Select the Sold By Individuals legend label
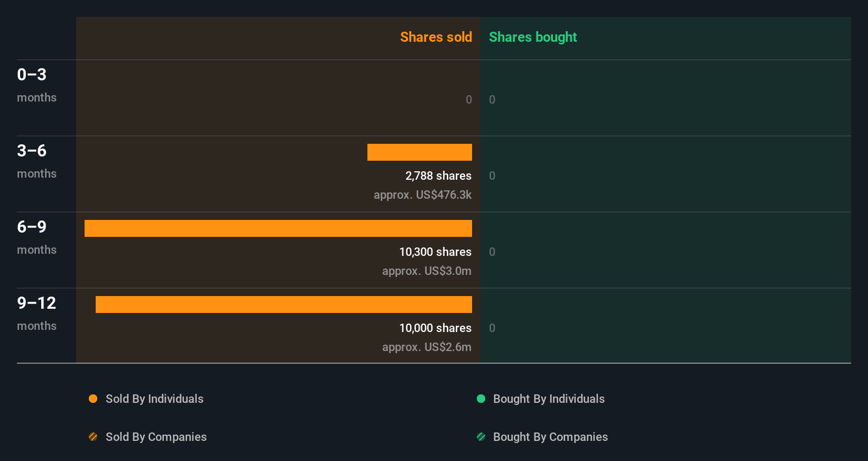The image size is (868, 461). tap(154, 399)
